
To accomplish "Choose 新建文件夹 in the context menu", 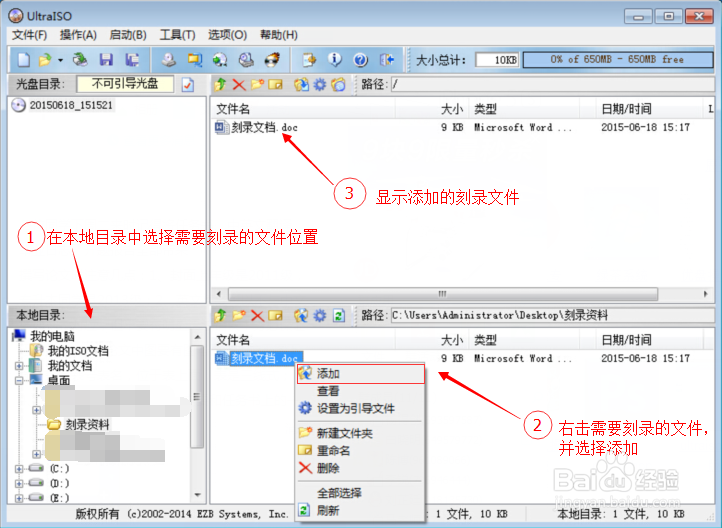I will (x=359, y=433).
